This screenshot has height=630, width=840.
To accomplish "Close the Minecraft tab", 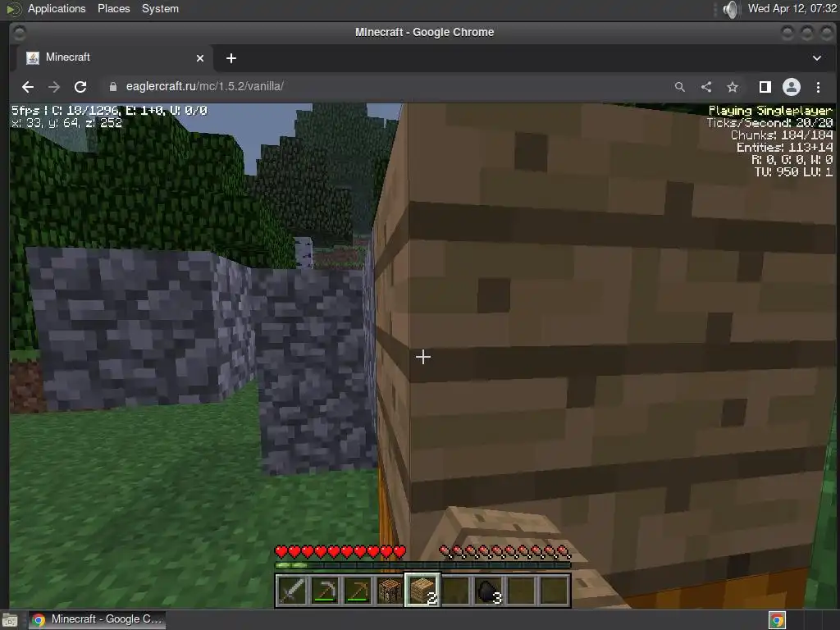I will point(200,58).
